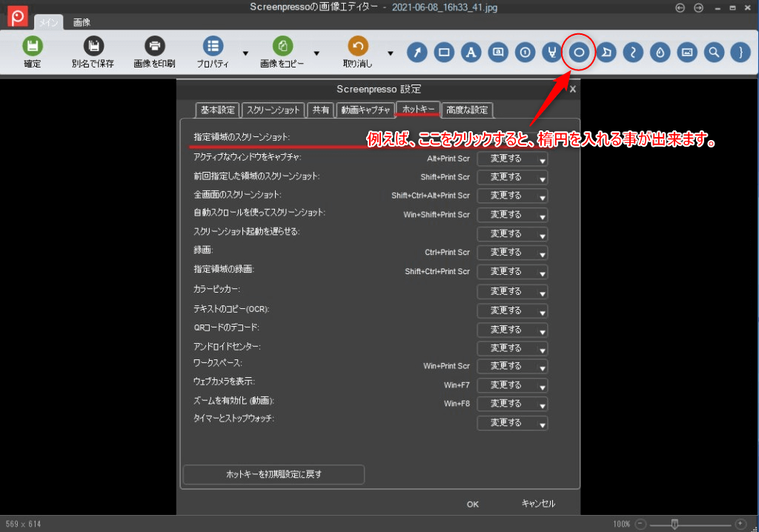The height and width of the screenshot is (532, 759).
Task: Select the Text tool with letter A
Action: (471, 53)
